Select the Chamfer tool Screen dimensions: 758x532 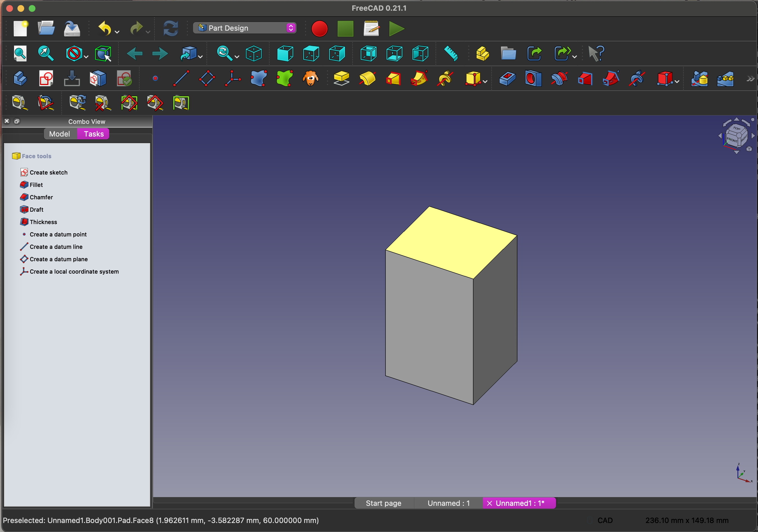click(x=40, y=197)
